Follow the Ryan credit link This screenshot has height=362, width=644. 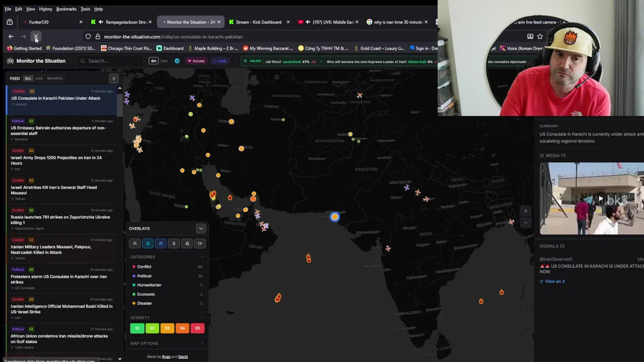(166, 357)
